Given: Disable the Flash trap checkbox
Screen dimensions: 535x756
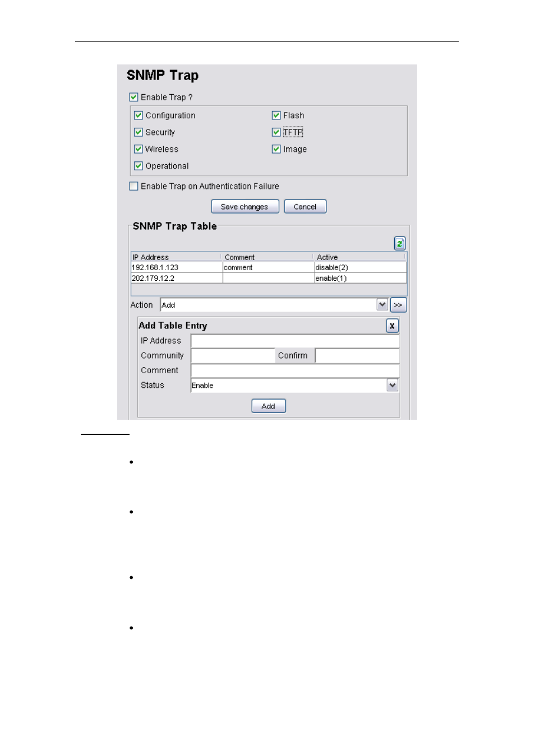Looking at the screenshot, I should tap(276, 115).
